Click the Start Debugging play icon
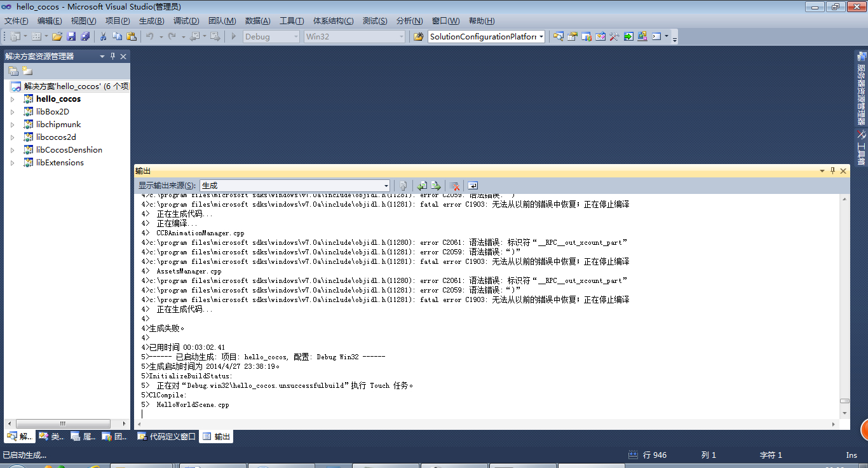Screen dimensions: 868x468 pyautogui.click(x=234, y=36)
